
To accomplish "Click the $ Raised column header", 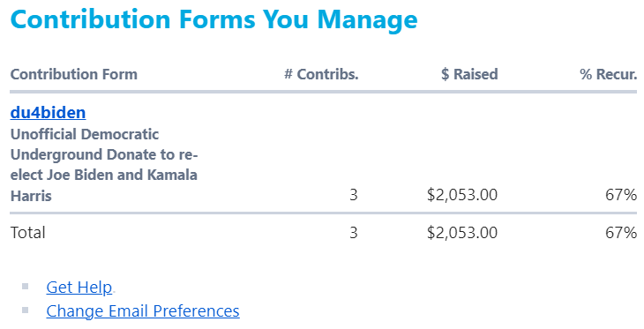I will tap(469, 74).
